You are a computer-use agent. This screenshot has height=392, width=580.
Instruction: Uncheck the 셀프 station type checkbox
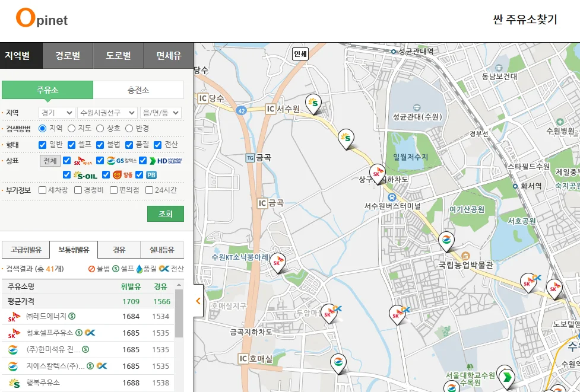(x=71, y=145)
